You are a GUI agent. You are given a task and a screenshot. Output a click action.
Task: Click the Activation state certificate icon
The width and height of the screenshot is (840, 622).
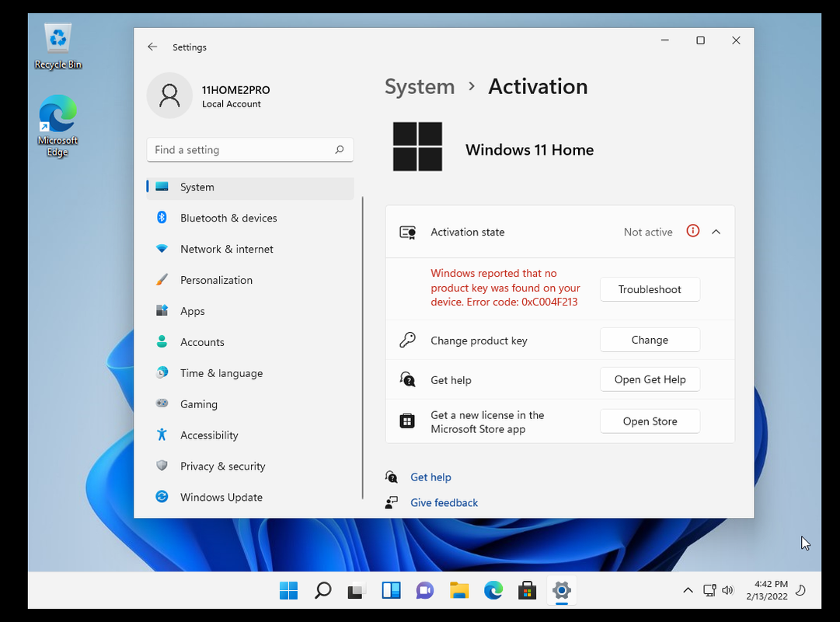[408, 232]
